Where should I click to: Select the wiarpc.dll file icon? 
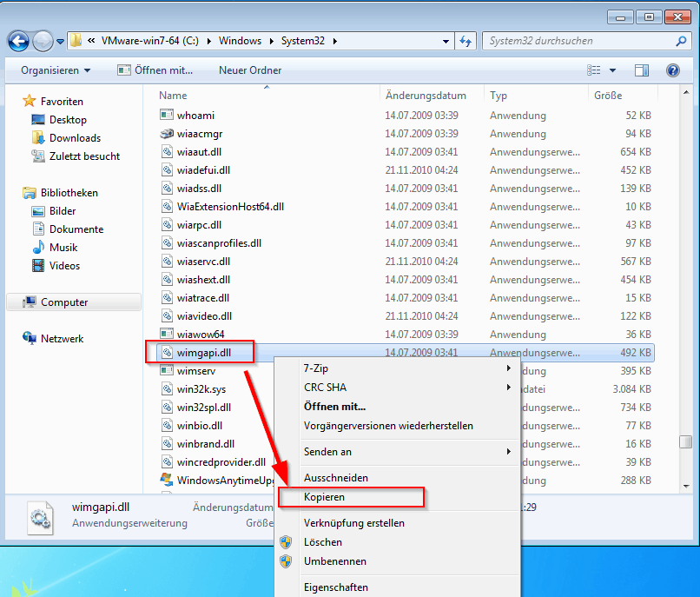pos(167,225)
